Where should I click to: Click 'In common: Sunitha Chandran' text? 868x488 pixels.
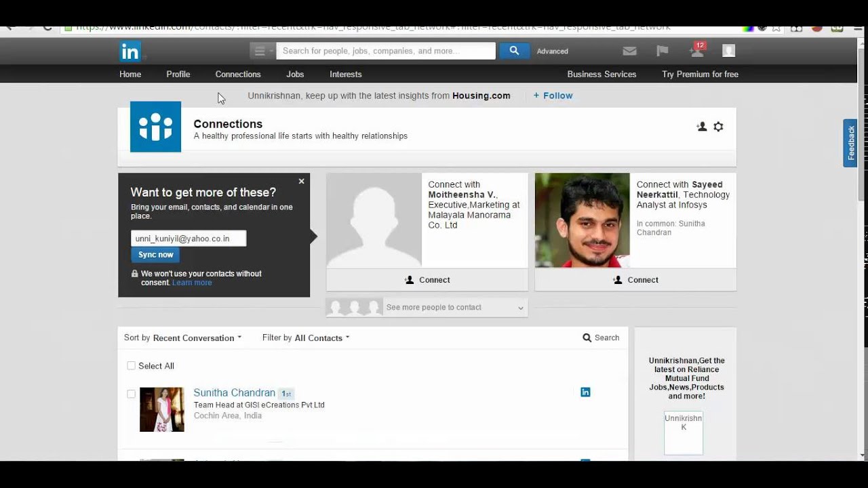point(671,228)
